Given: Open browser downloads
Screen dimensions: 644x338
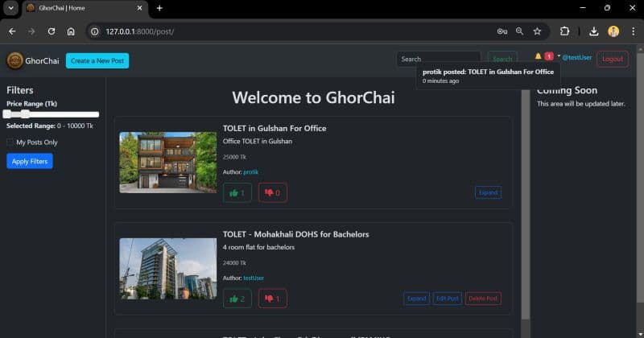Looking at the screenshot, I should (x=594, y=31).
